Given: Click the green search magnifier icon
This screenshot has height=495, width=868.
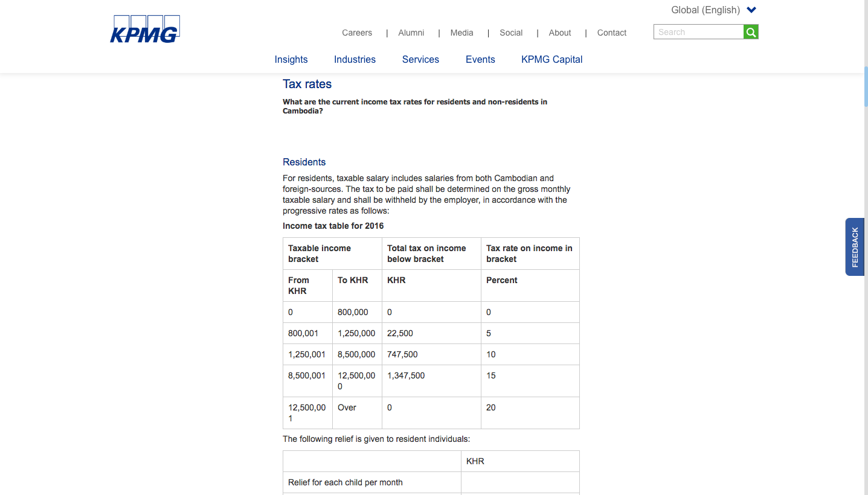Looking at the screenshot, I should coord(751,32).
